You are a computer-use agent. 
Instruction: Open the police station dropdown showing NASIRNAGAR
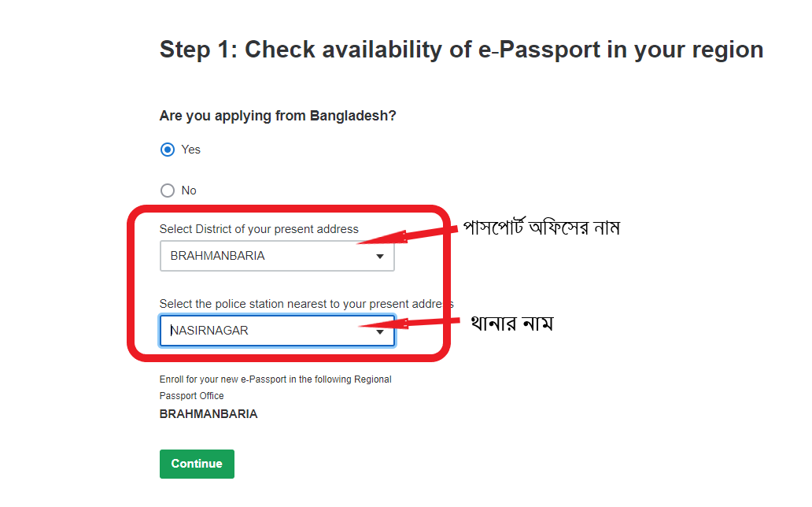(268, 331)
